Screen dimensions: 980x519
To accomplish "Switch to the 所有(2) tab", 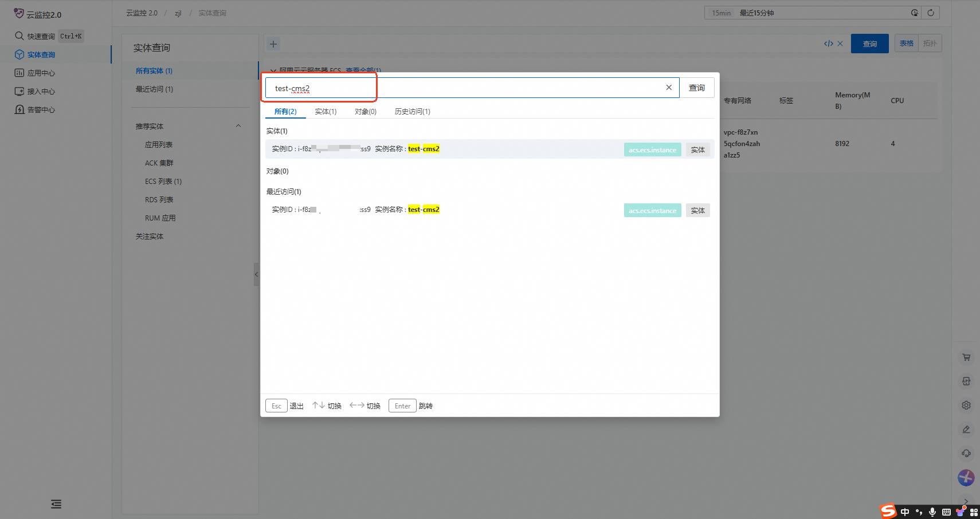I will click(285, 112).
